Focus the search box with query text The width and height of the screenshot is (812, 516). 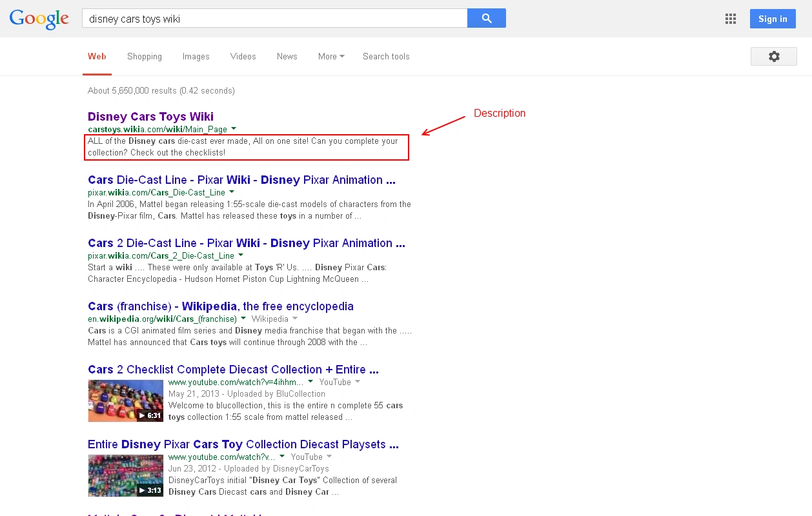click(274, 18)
